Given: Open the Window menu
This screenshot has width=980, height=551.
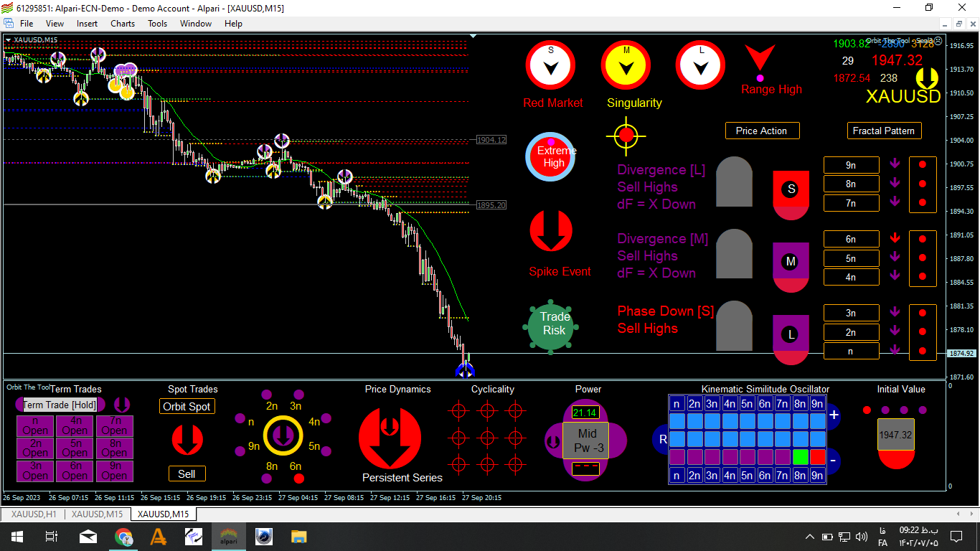Looking at the screenshot, I should coord(196,24).
